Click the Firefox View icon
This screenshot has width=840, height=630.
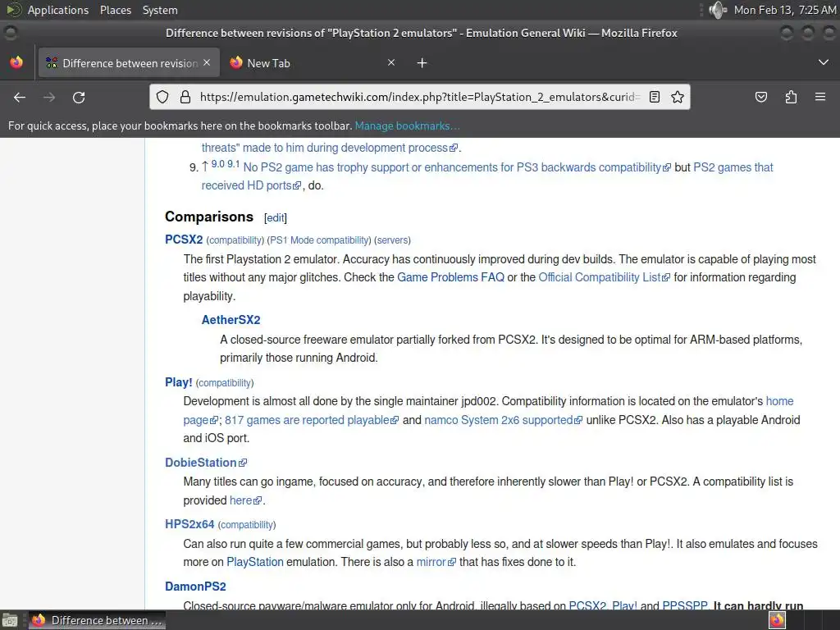(16, 62)
